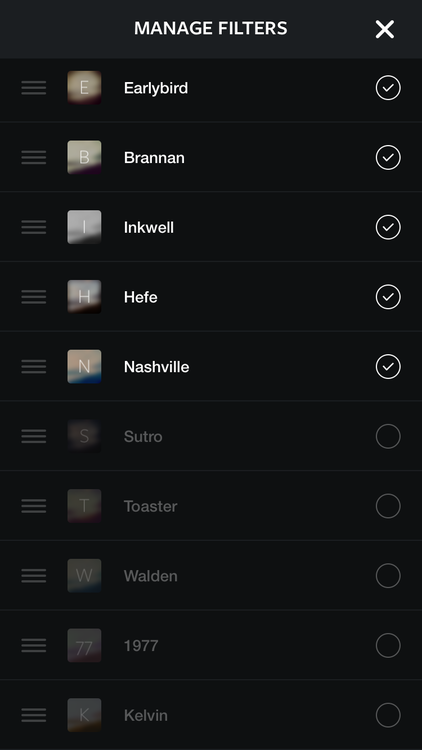Click the Inkwell drag handle icon

pos(33,227)
